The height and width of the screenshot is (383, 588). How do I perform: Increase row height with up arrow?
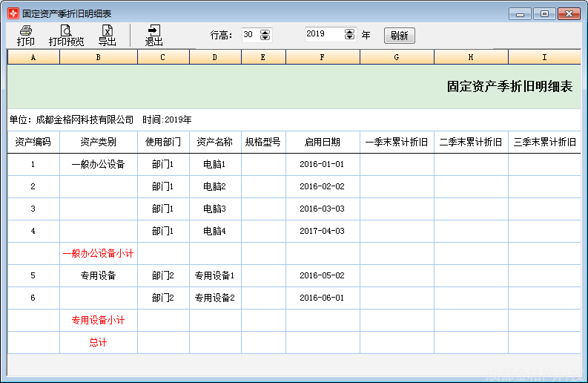(x=265, y=32)
